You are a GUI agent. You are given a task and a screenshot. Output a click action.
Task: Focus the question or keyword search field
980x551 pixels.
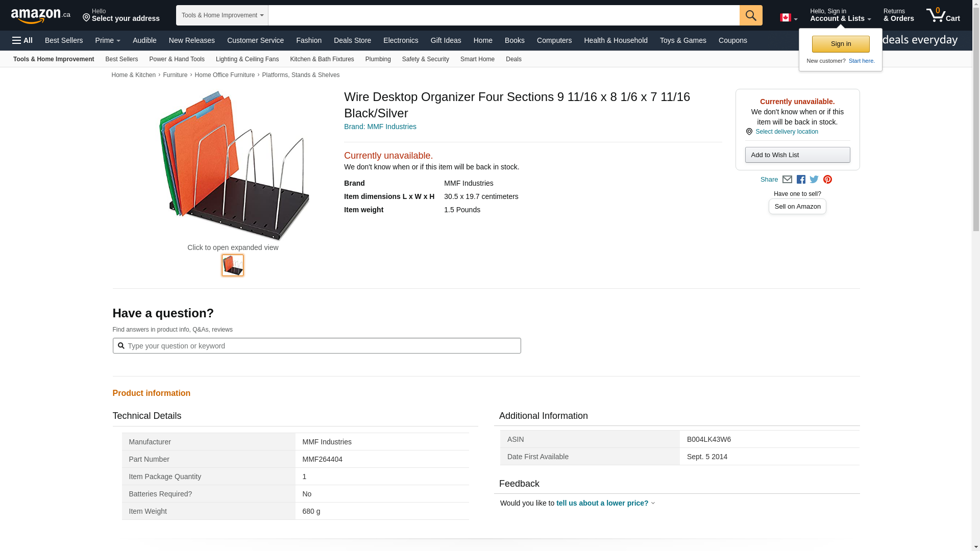tap(322, 346)
